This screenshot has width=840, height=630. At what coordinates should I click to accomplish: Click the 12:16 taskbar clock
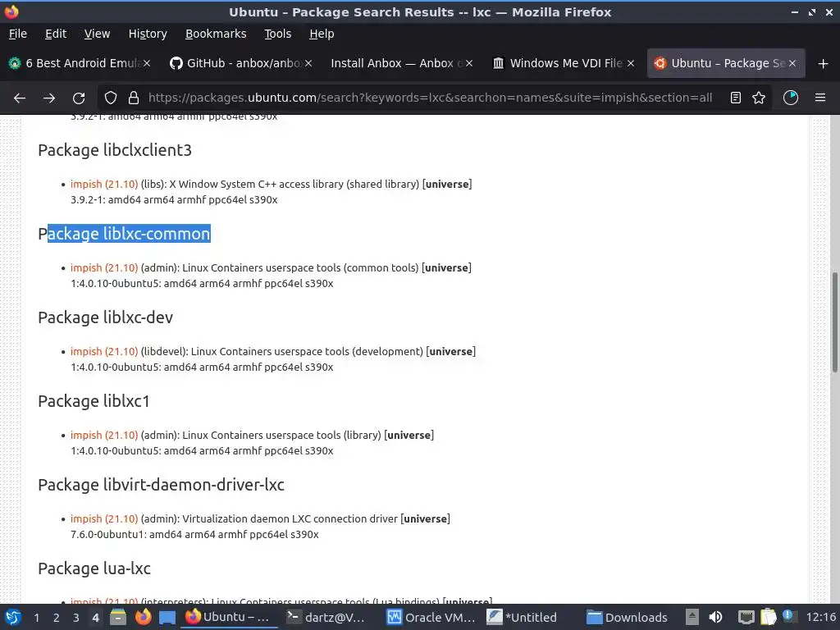pos(820,617)
